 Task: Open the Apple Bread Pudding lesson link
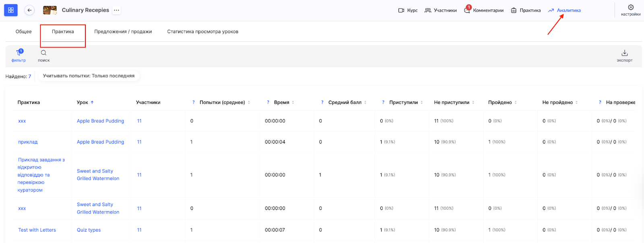[x=100, y=121]
